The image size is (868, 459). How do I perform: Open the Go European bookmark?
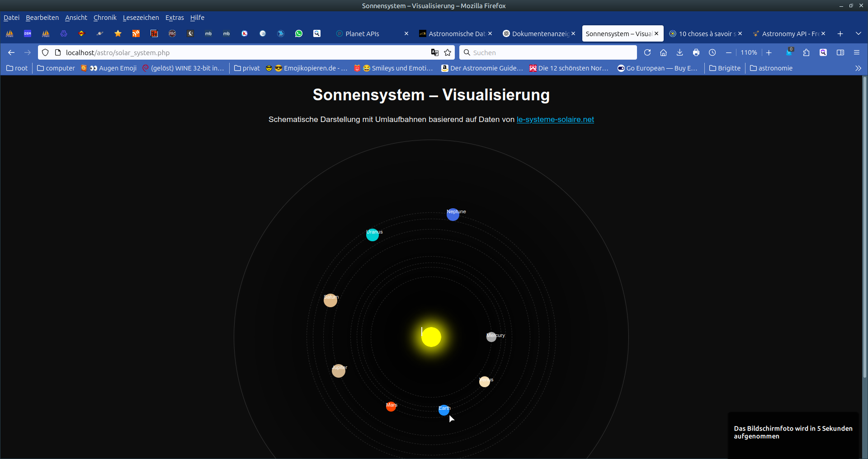(x=658, y=68)
